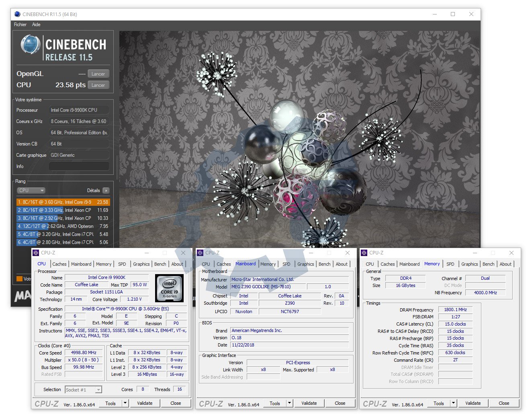Viewport: 532px width, 414px height.
Task: Open Bench tab in the first CPU-Z window
Action: pyautogui.click(x=160, y=264)
